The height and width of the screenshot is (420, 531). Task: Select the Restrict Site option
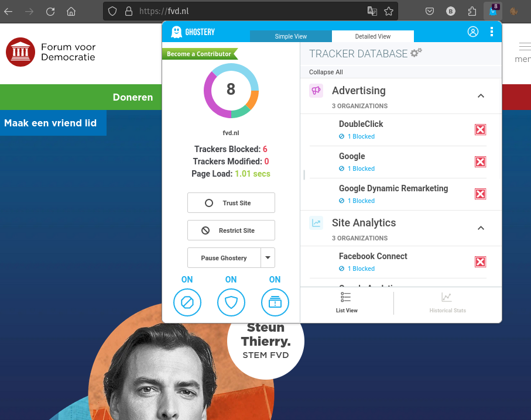tap(231, 230)
